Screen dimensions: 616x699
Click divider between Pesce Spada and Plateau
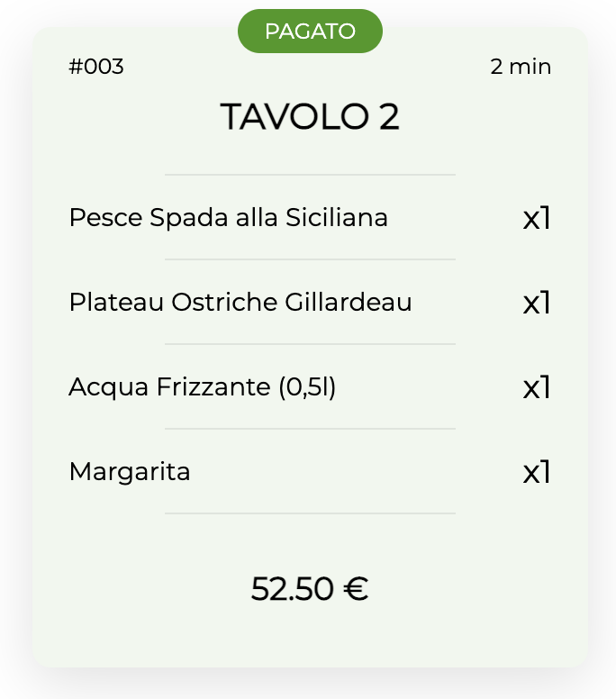coord(310,259)
